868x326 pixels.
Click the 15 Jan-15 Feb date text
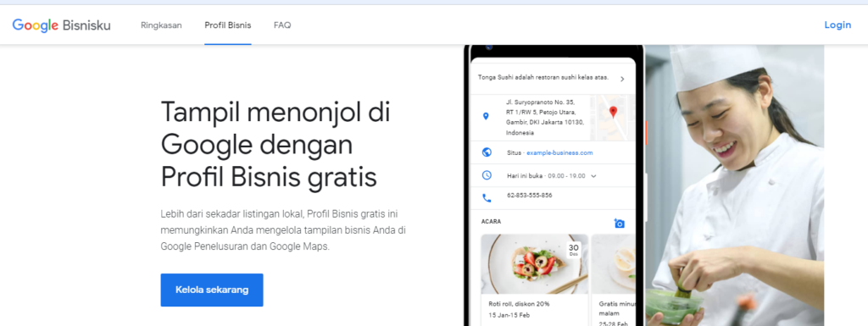(509, 315)
